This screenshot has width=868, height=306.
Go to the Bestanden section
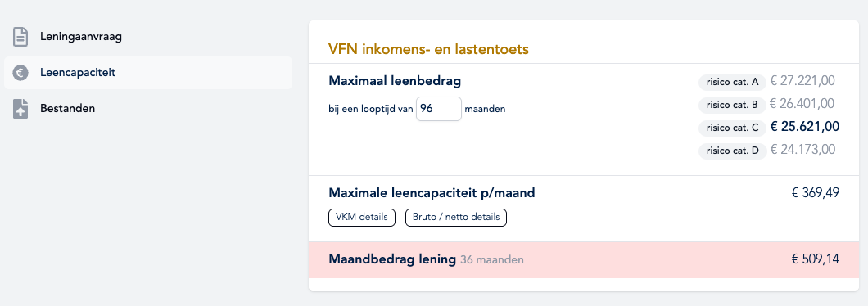[x=147, y=109]
